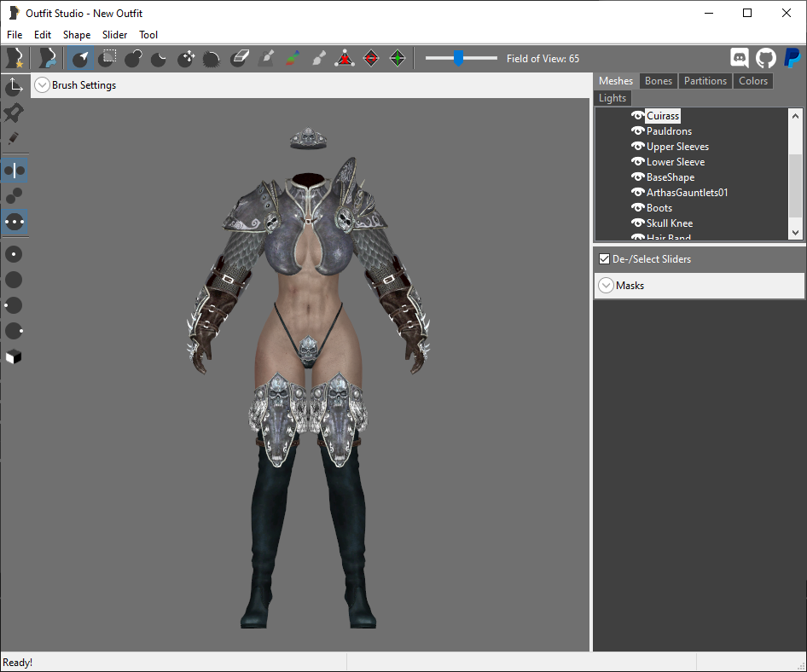This screenshot has height=672, width=807.
Task: Switch to the Bones tab
Action: coord(659,81)
